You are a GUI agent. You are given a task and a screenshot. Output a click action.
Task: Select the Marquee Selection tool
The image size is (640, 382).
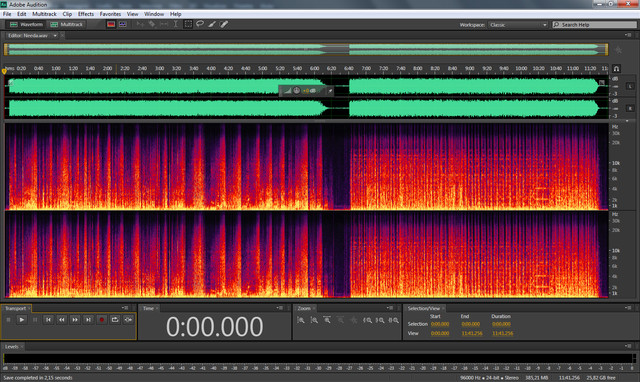(188, 24)
